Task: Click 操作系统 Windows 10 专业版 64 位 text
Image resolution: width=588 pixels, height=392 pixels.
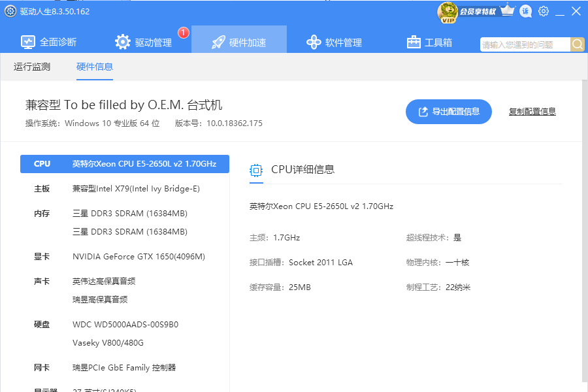Action: 93,123
